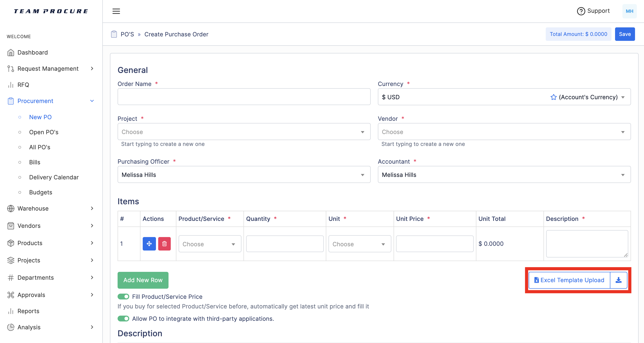Click the star icon in Currency field

(x=554, y=97)
